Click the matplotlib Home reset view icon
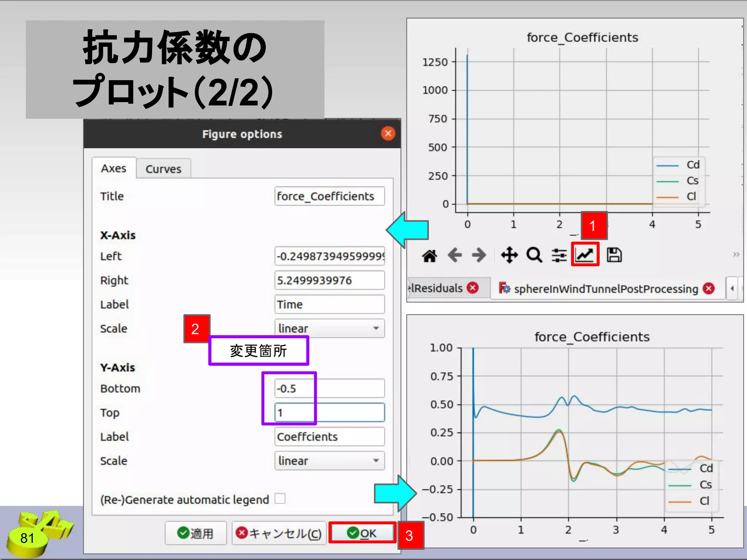This screenshot has height=560, width=747. pos(430,256)
